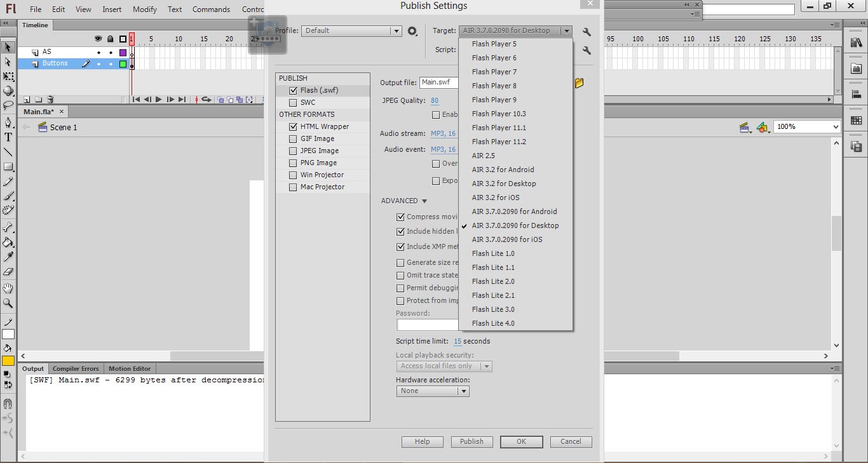Switch to the Compiler Errors tab
The height and width of the screenshot is (463, 868).
76,369
